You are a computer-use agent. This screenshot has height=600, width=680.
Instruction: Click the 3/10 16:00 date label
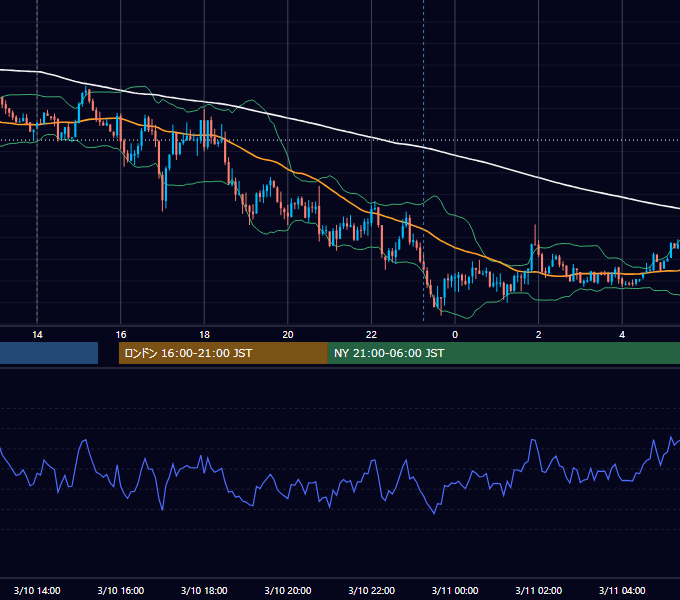(121, 590)
